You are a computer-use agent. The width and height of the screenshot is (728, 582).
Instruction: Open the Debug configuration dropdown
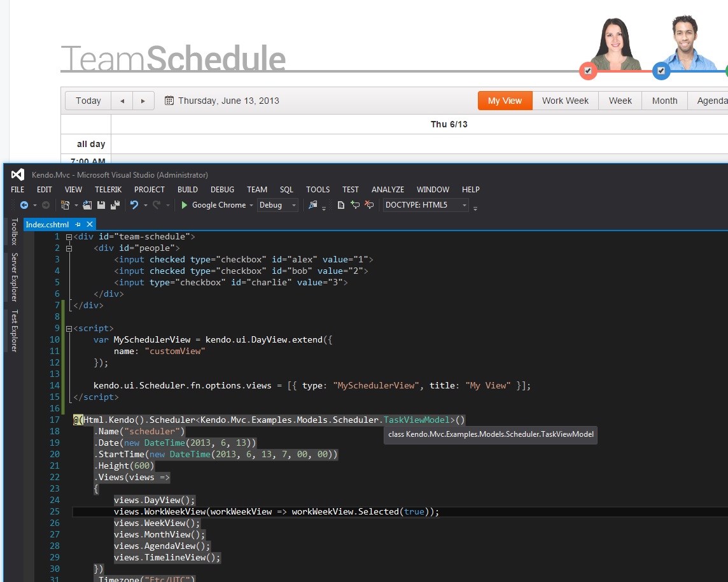coord(277,205)
